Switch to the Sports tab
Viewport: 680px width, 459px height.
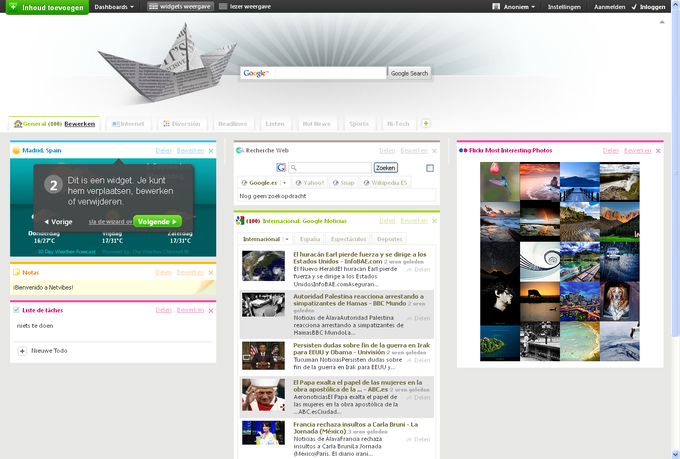(x=359, y=124)
